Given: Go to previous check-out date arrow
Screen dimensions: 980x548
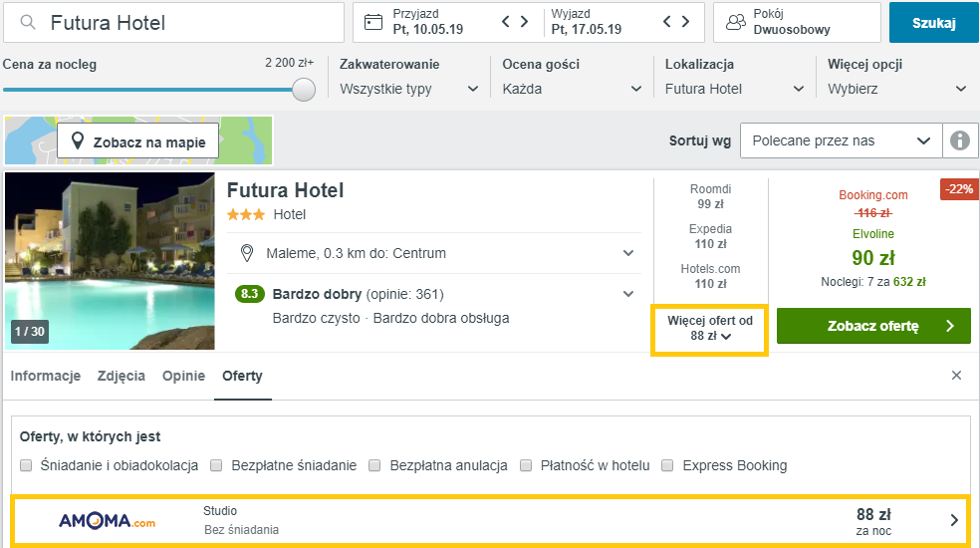Looking at the screenshot, I should click(x=667, y=22).
